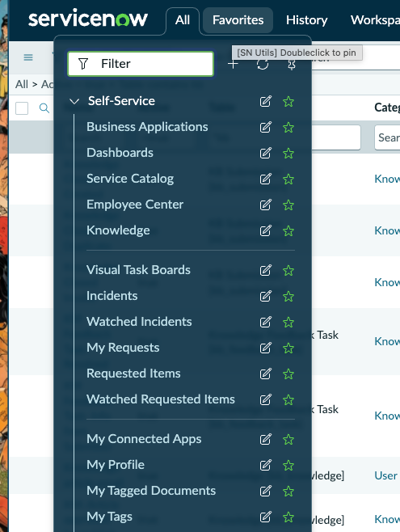The height and width of the screenshot is (532, 400).
Task: Open Incidents module
Action: tap(112, 296)
